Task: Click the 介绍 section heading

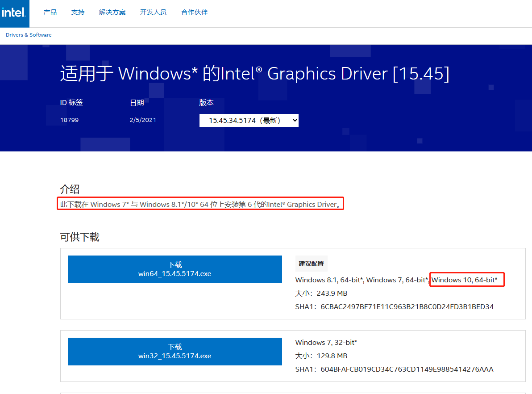Action: (x=70, y=189)
